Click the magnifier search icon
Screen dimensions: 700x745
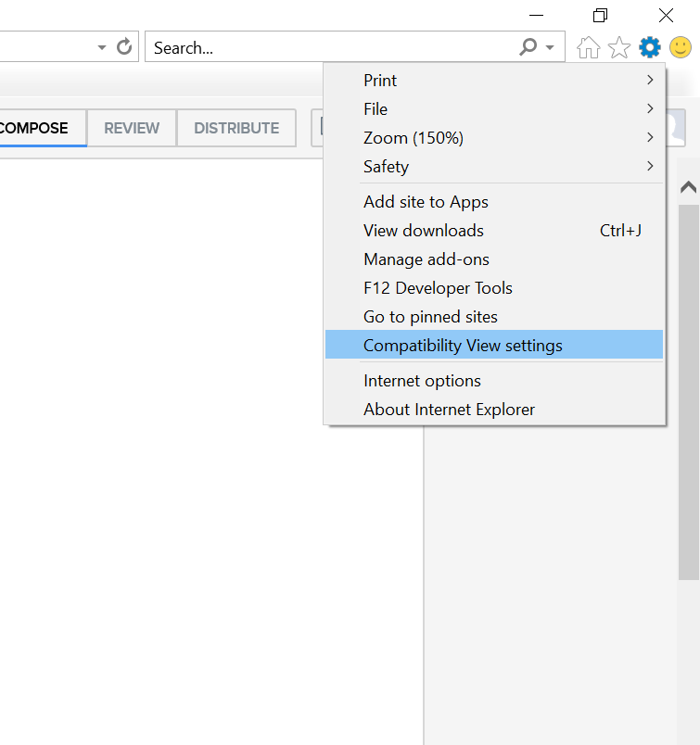pos(528,46)
